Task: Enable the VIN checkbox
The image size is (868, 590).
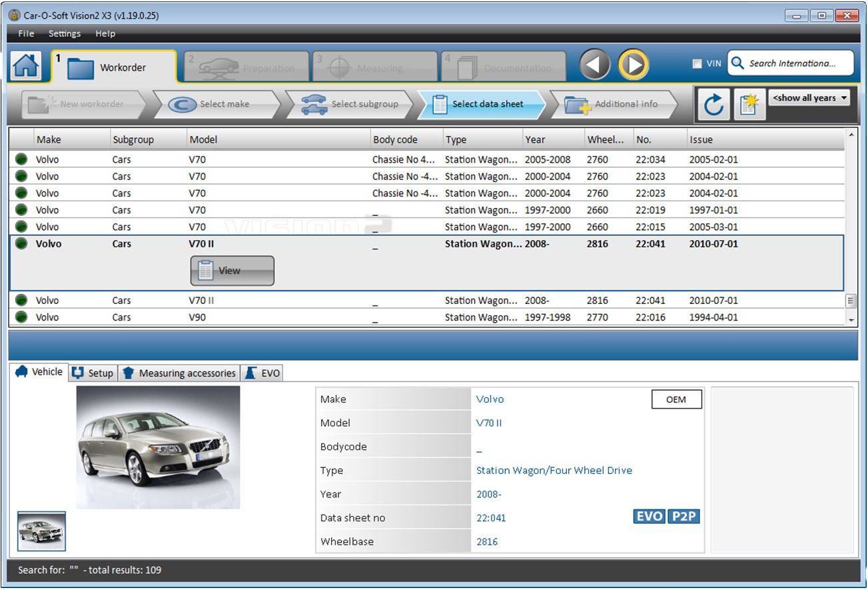Action: 697,64
